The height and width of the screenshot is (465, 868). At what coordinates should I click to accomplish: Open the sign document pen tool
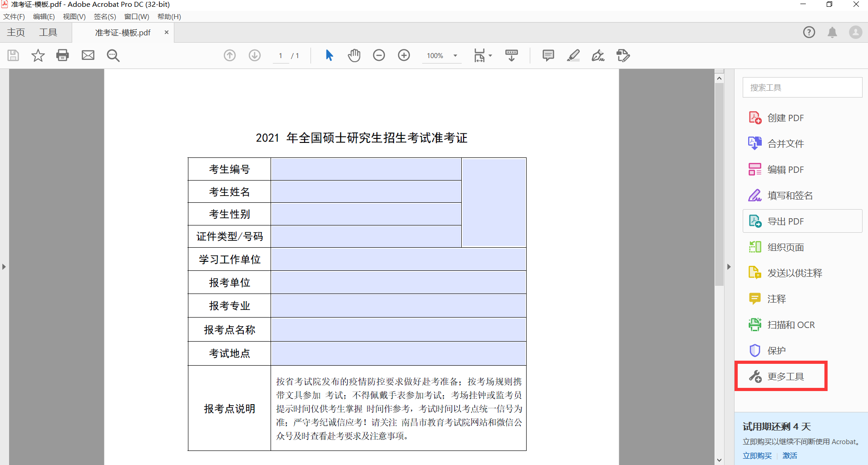click(598, 55)
